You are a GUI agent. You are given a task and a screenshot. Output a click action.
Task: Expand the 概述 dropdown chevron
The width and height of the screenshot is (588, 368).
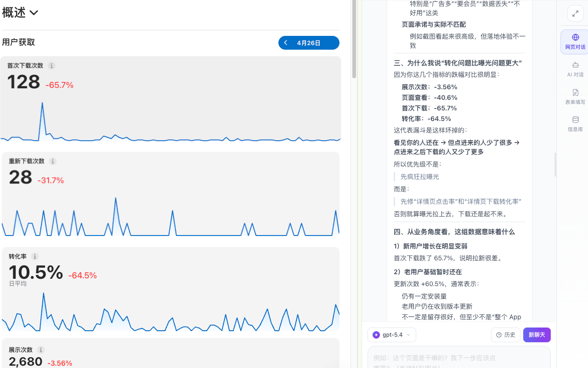click(34, 13)
